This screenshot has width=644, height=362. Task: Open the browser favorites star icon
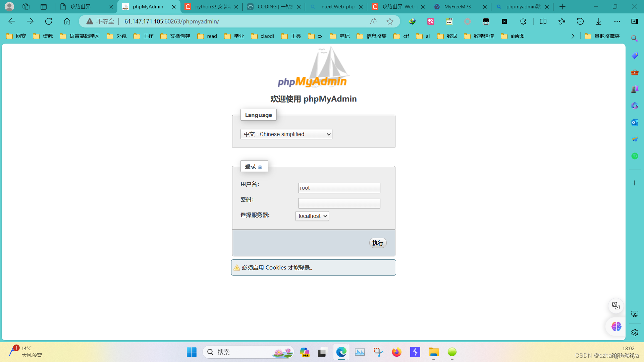tap(562, 21)
